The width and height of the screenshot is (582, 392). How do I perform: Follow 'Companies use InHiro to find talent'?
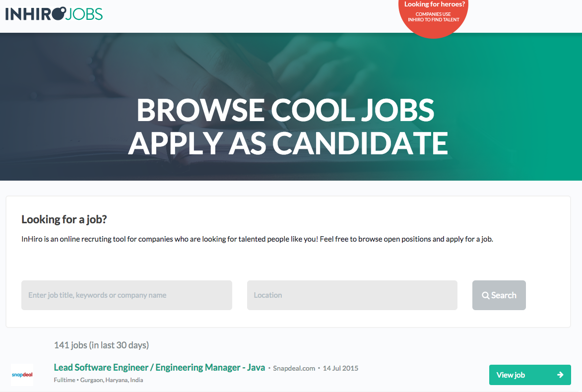[x=433, y=17]
